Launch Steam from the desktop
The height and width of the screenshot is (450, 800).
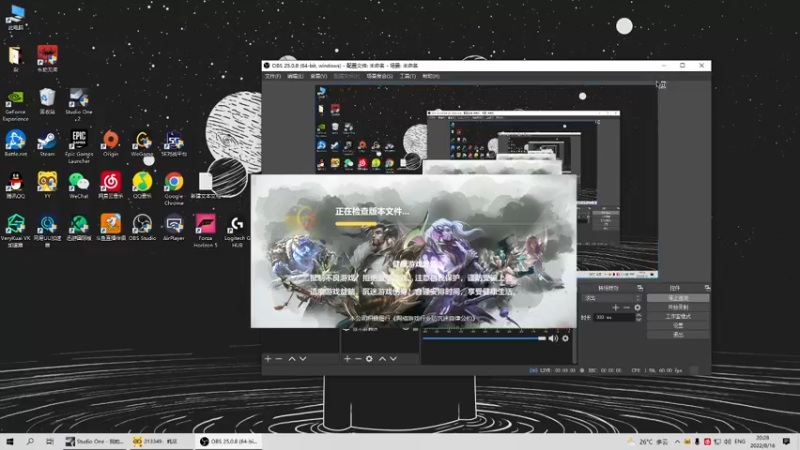pyautogui.click(x=47, y=143)
